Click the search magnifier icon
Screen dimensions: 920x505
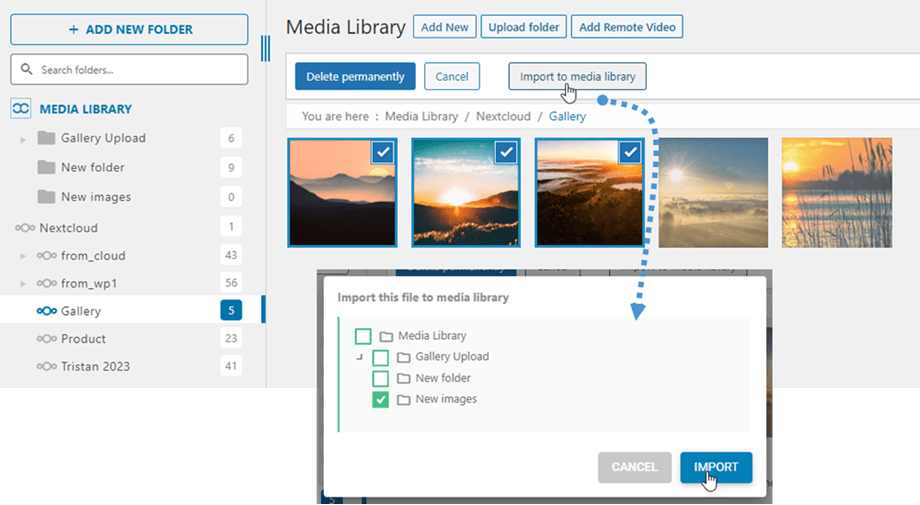coord(26,70)
